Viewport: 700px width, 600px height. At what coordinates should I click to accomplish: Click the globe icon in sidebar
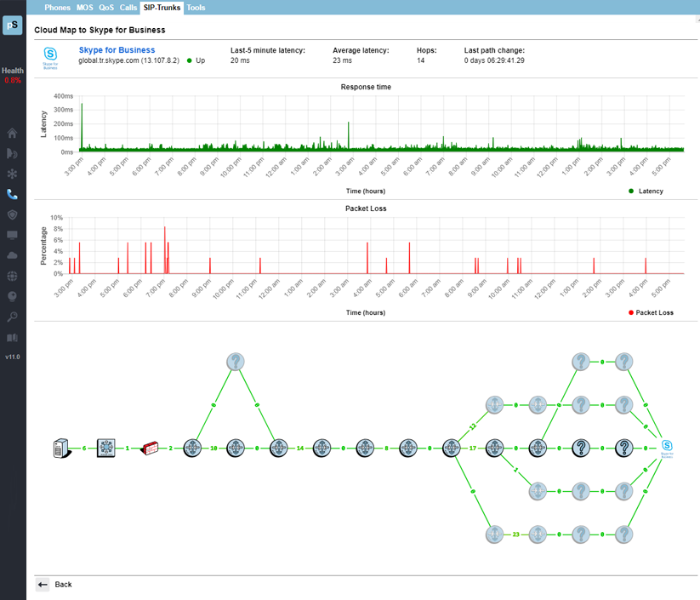click(13, 276)
